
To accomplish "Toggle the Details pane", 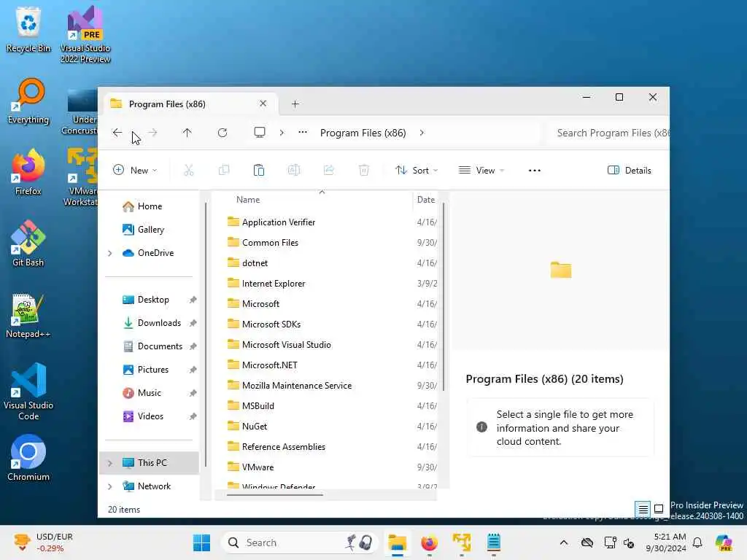I will click(630, 171).
